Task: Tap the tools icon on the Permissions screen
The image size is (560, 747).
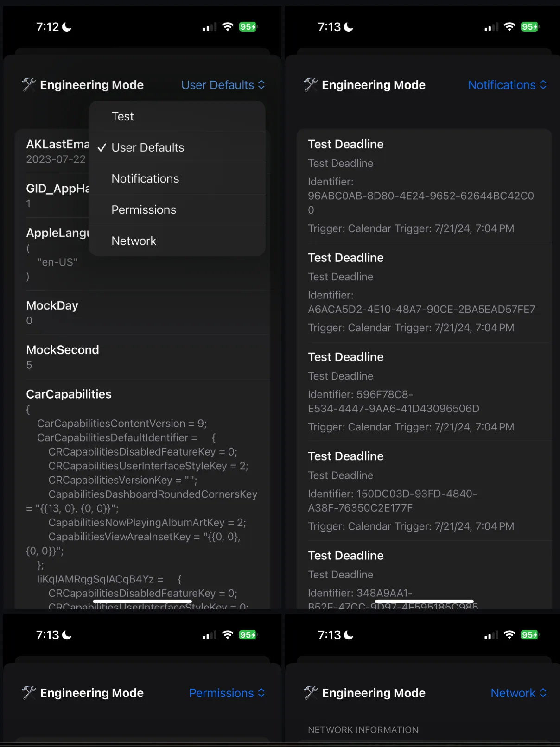Action: [29, 693]
